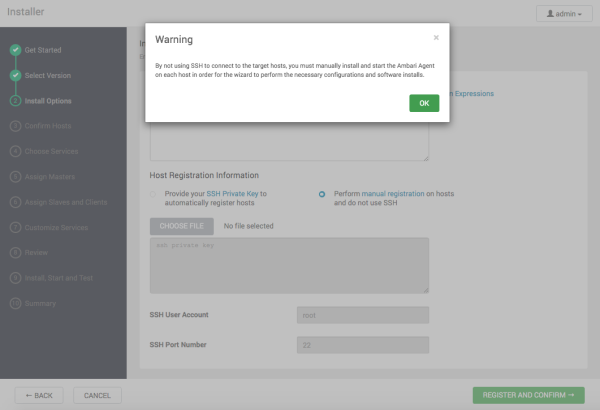Click the Register and Confirm button
The width and height of the screenshot is (600, 410).
point(527,395)
